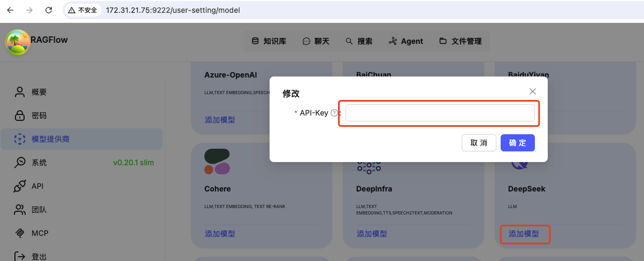The width and height of the screenshot is (644, 261).
Task: Click the MCP icon in sidebar
Action: (x=20, y=233)
